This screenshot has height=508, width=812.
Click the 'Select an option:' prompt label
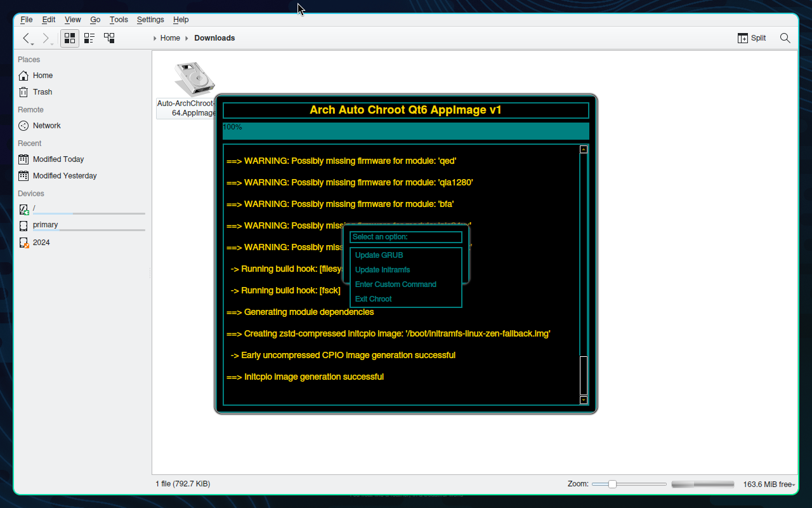point(406,237)
